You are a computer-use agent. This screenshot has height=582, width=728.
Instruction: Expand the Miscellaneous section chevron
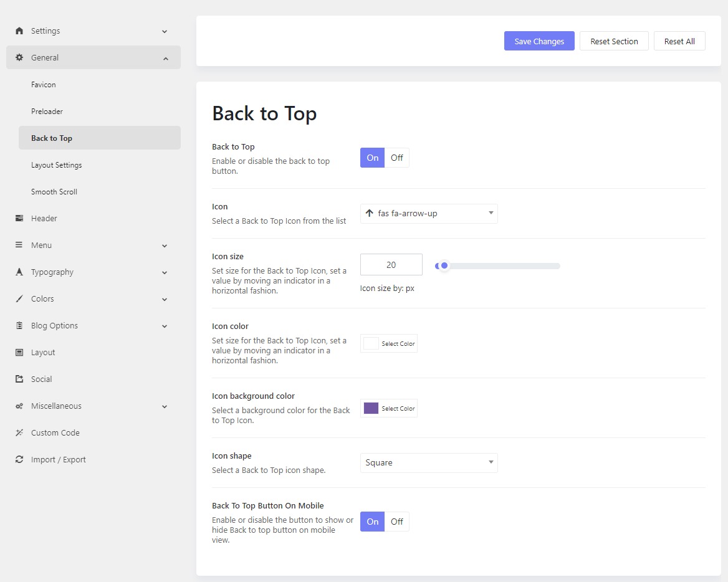pyautogui.click(x=165, y=406)
